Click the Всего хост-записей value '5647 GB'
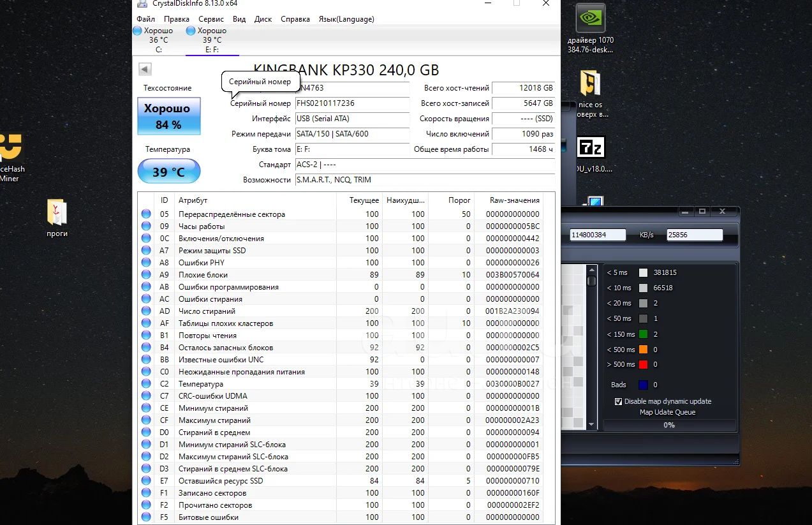This screenshot has width=812, height=525. [x=523, y=103]
